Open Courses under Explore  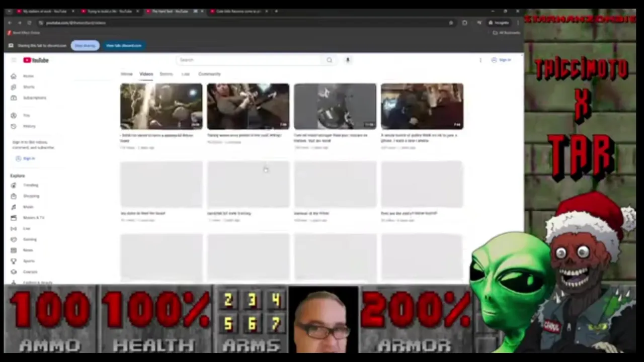pyautogui.click(x=24, y=271)
